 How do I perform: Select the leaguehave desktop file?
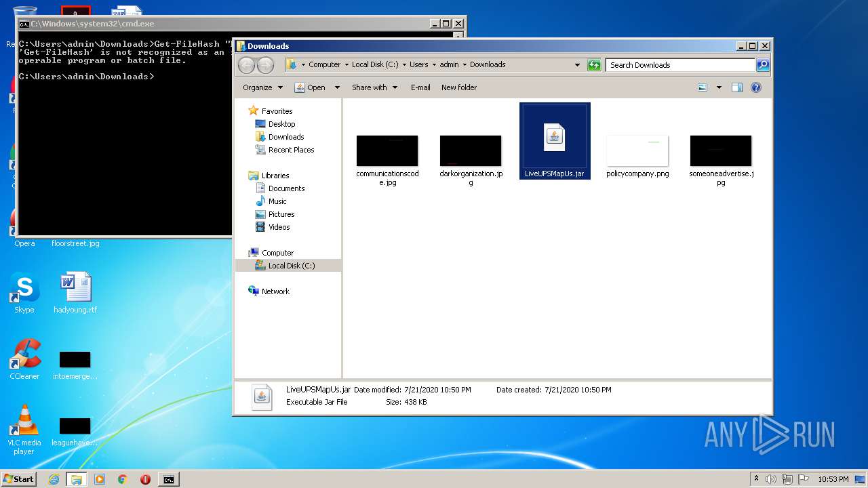tap(75, 432)
